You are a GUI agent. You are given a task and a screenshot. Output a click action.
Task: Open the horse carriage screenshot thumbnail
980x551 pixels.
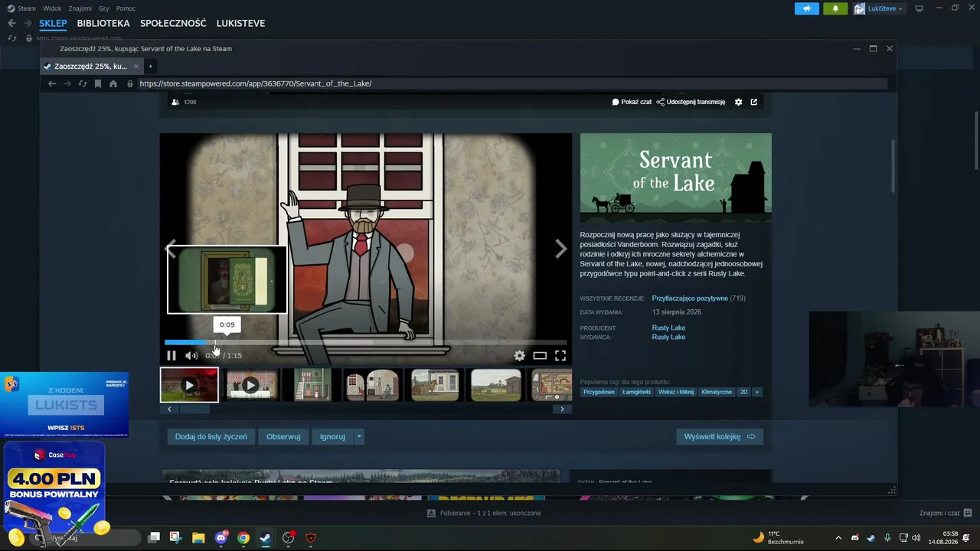(x=435, y=385)
